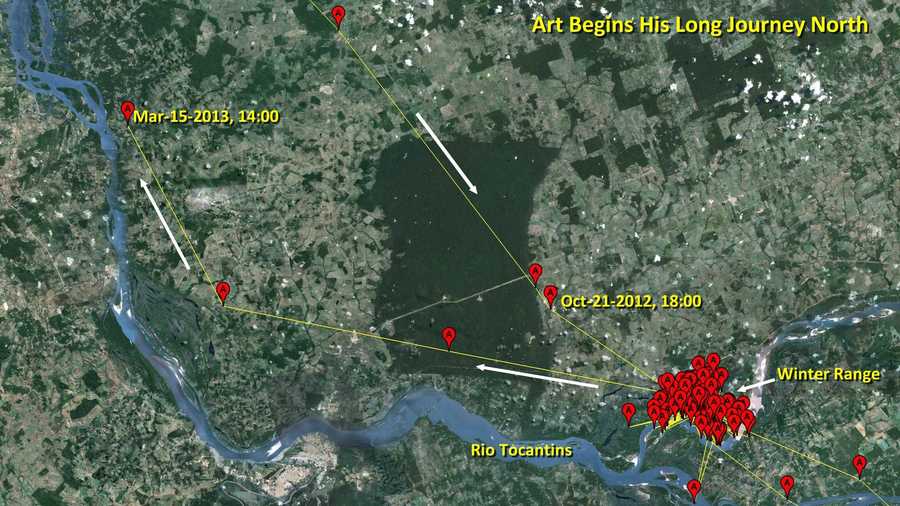This screenshot has height=506, width=900.
Task: Click the Mar-15-2013, 14:00 date label
Action: tap(206, 116)
